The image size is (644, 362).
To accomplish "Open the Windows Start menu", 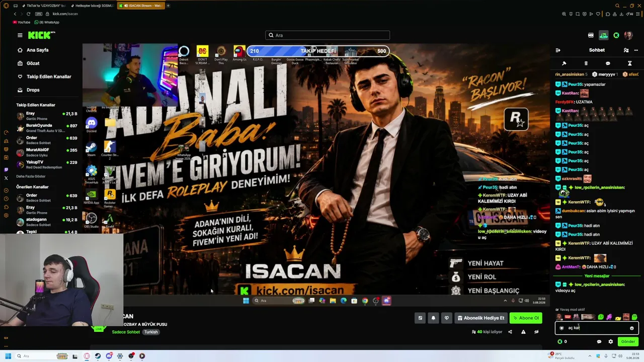I will click(8, 356).
